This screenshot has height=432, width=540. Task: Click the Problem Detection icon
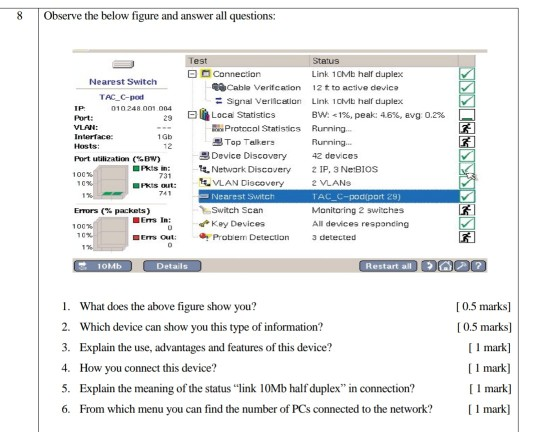[205, 237]
